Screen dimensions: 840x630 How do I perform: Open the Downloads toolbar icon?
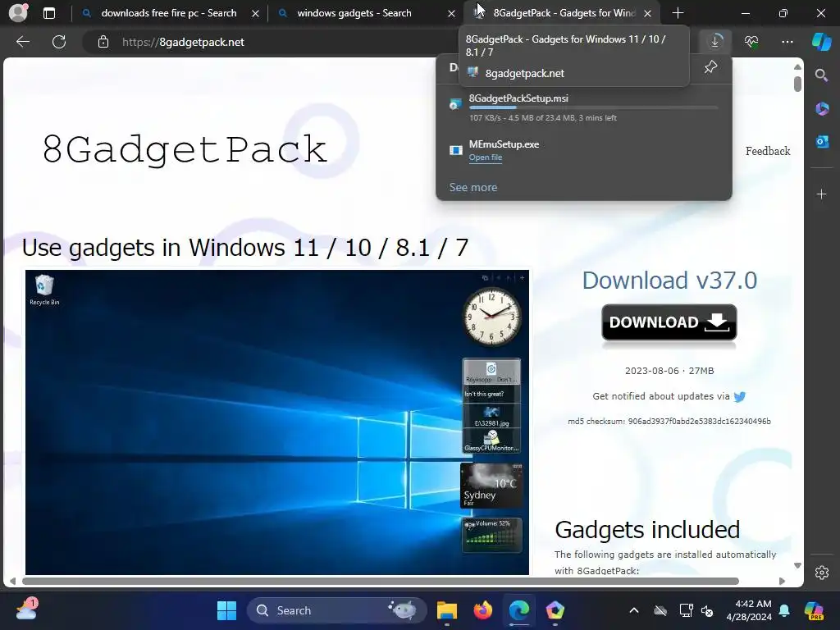715,42
